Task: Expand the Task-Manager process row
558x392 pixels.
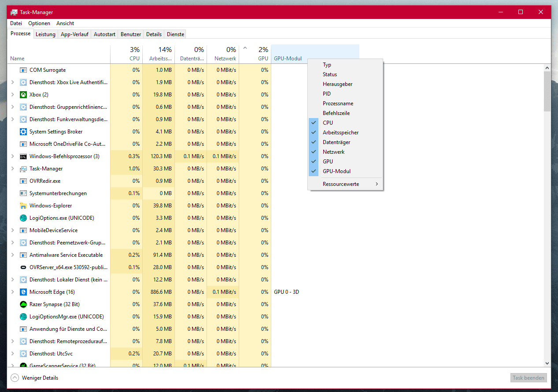Action: coord(12,169)
